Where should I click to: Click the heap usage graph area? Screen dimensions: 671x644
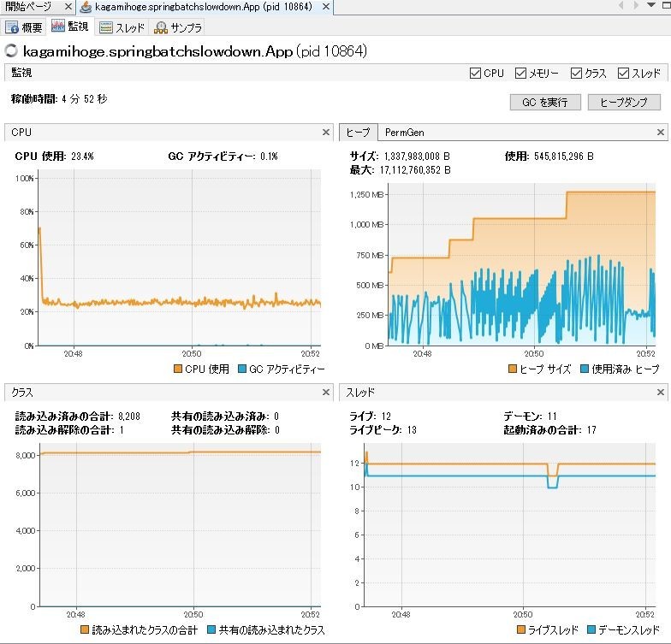coord(522,263)
